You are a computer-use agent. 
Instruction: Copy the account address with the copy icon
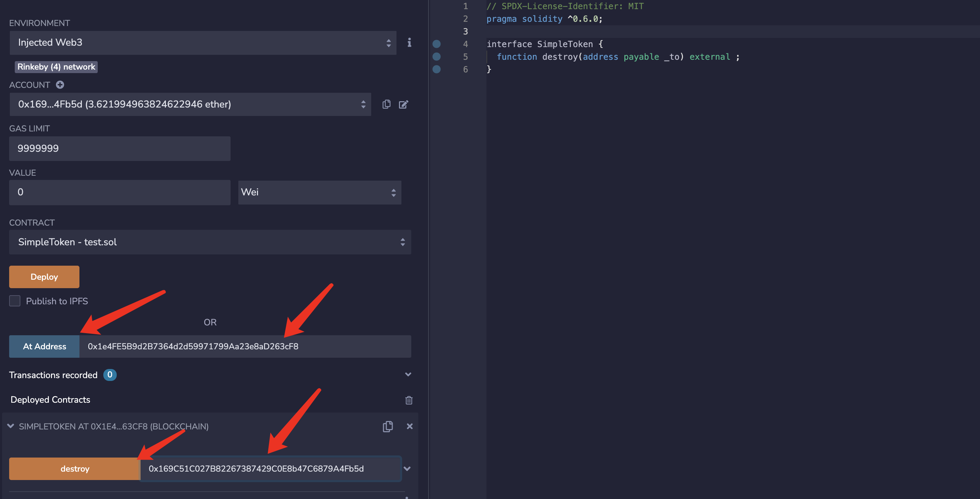tap(386, 104)
